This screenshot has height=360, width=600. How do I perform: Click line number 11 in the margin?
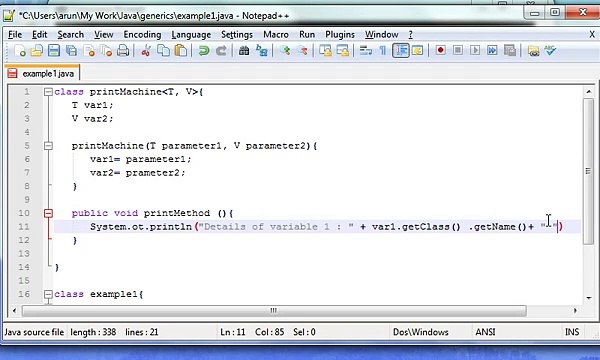coord(24,226)
